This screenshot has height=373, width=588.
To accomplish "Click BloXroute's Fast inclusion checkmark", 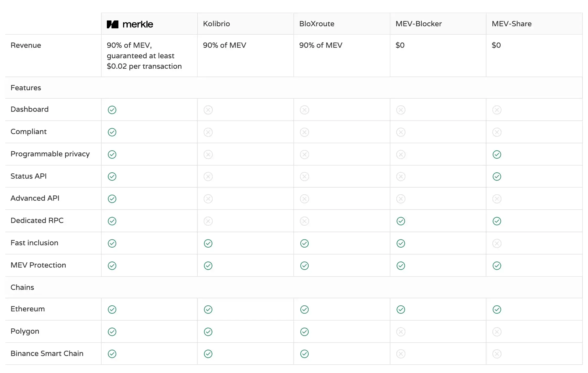I will click(304, 243).
